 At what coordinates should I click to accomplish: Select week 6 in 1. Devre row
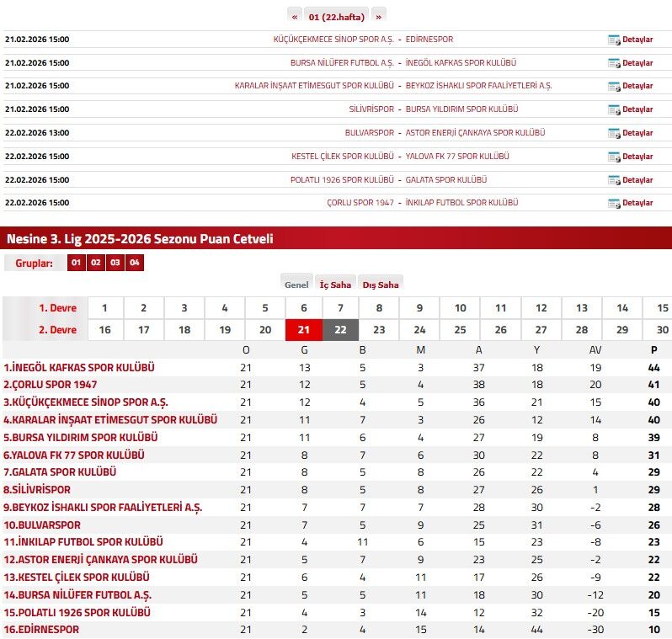tap(304, 308)
